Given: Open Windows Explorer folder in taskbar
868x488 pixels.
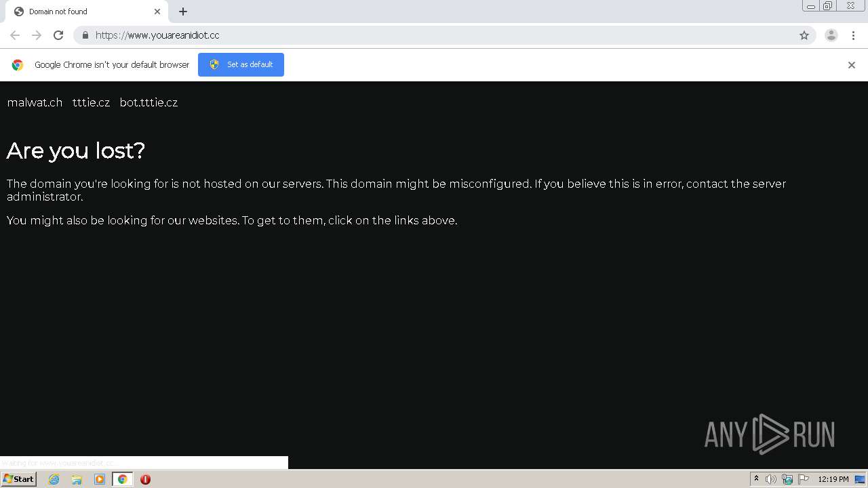Looking at the screenshot, I should (77, 479).
